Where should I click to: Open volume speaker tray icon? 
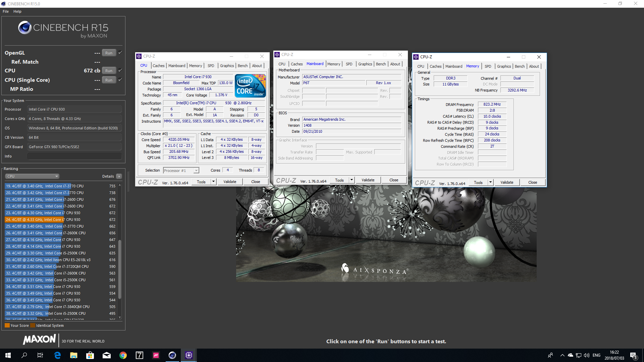pos(587,355)
